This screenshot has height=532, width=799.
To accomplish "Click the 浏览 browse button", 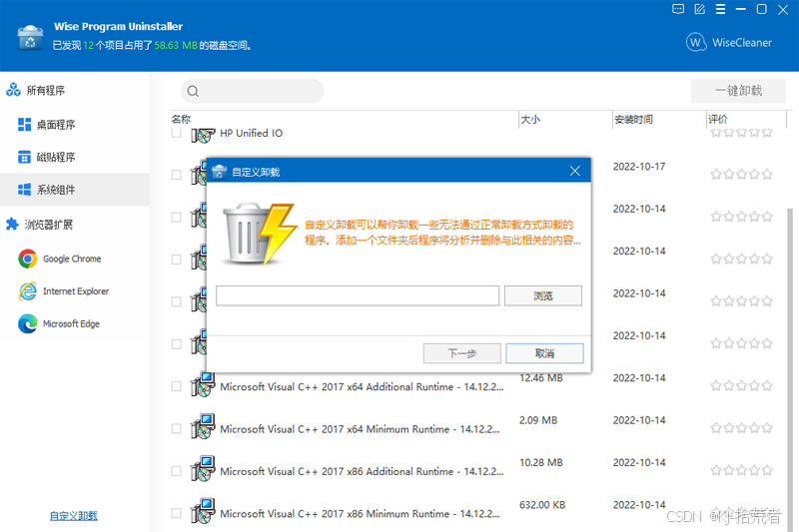I will click(x=543, y=295).
